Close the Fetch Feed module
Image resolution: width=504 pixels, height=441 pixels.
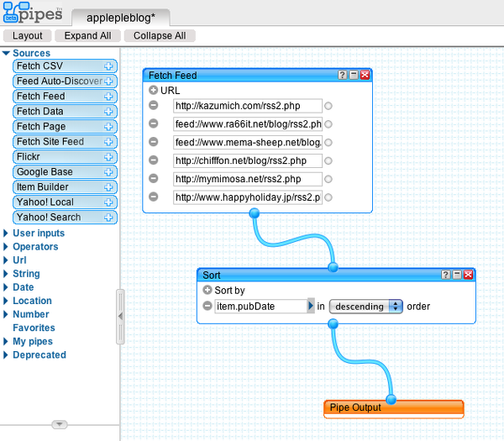click(365, 75)
